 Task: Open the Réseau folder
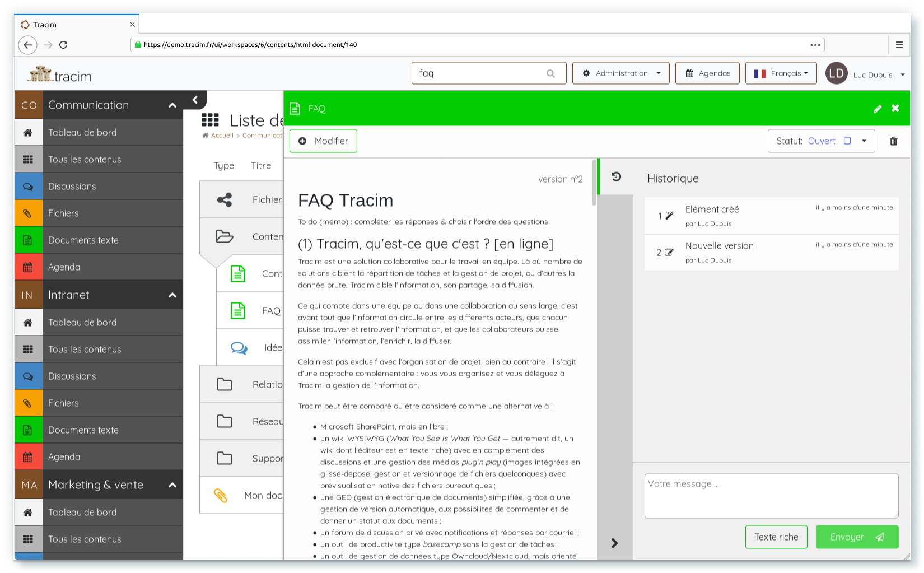(241, 421)
